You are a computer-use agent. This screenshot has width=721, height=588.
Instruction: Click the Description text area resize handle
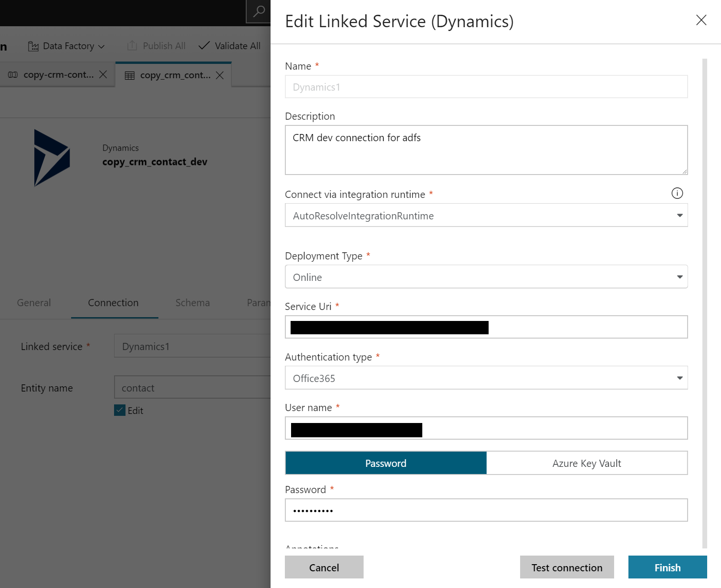pos(684,171)
